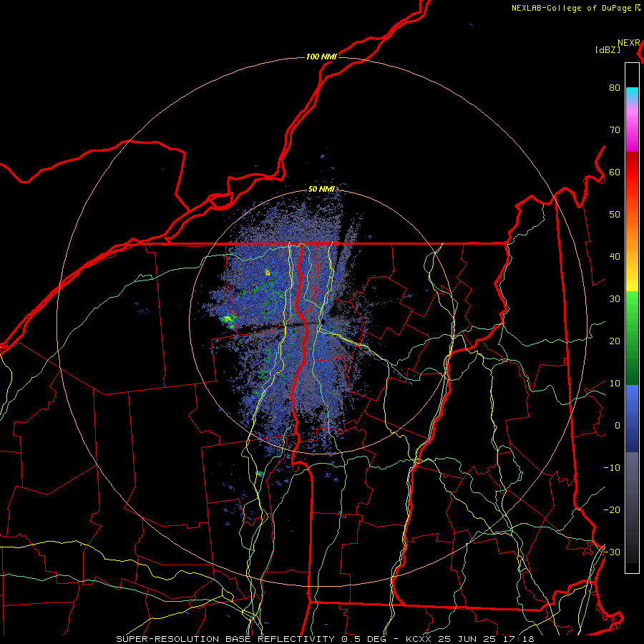Click the -20 dBZ scale value
The height and width of the screenshot is (644, 644).
(x=612, y=510)
